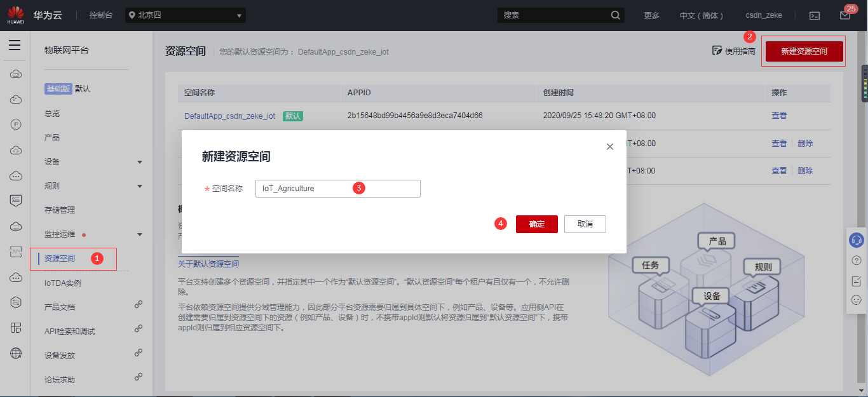Select 存储管理 in the sidebar

click(x=60, y=210)
